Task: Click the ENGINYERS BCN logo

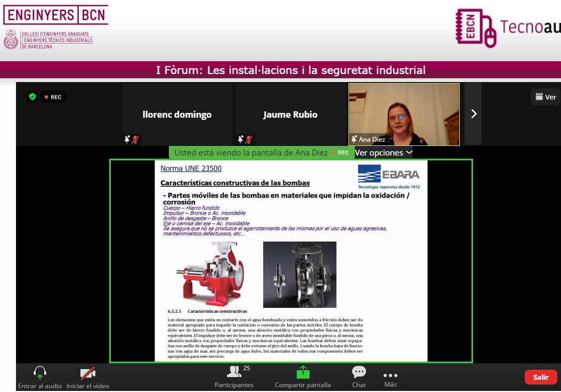Action: (55, 15)
